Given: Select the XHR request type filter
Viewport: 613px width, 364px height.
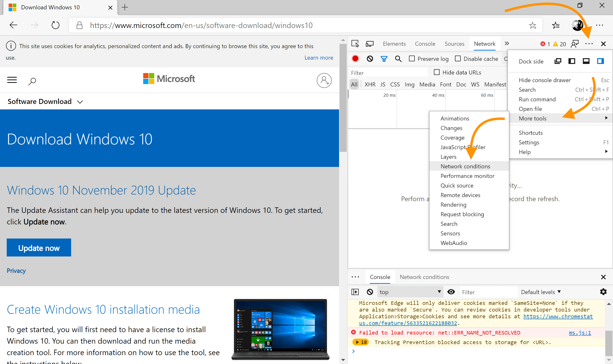Looking at the screenshot, I should click(x=370, y=84).
